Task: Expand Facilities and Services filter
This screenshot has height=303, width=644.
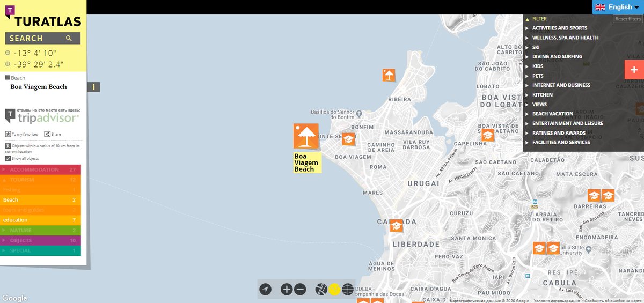Action: click(561, 142)
